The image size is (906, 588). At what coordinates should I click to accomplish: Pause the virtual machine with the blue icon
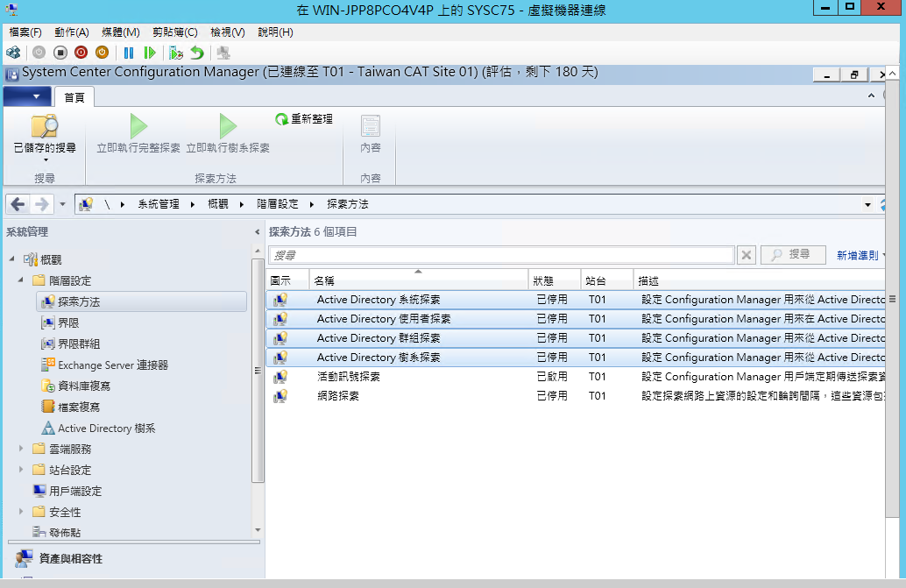tap(129, 53)
